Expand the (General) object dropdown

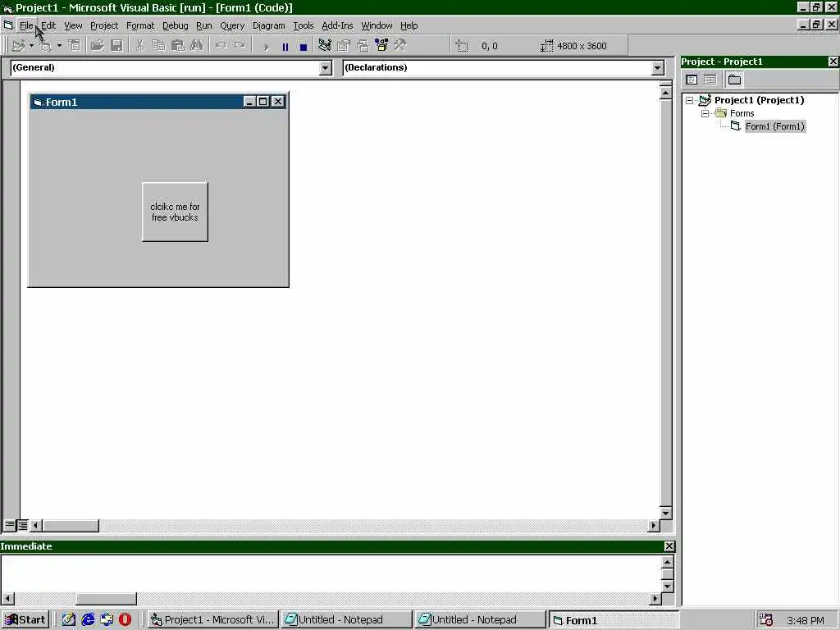(325, 68)
